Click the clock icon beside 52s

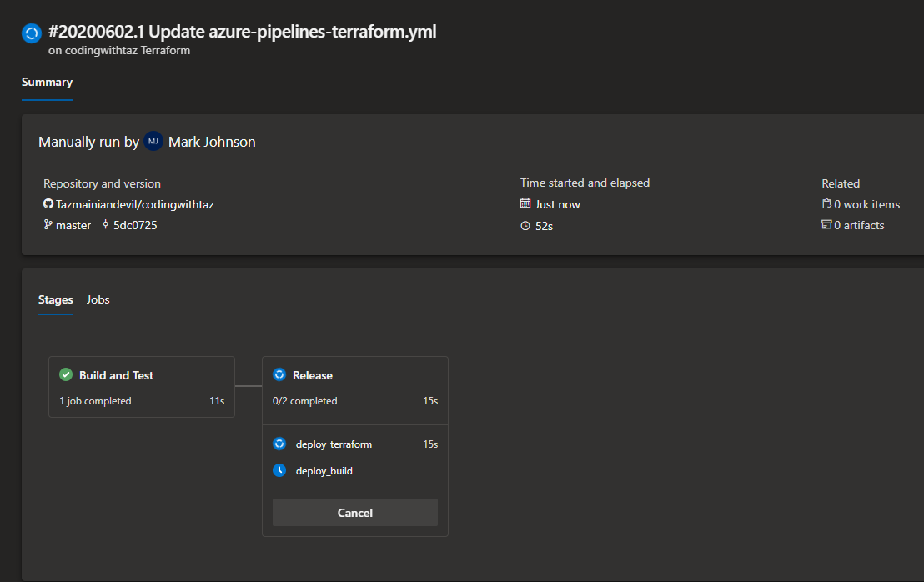click(525, 226)
